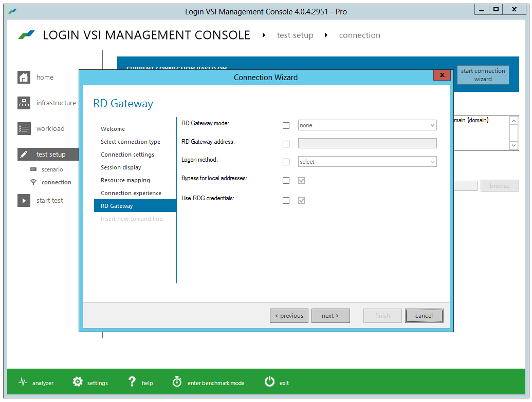
Task: Open the settings gear icon
Action: pyautogui.click(x=78, y=381)
